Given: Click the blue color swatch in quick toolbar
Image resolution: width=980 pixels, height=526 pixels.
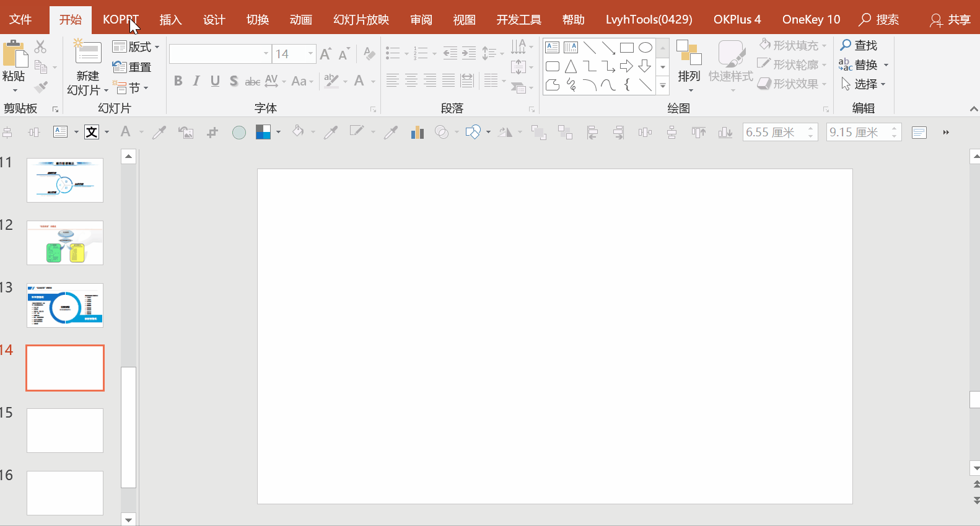Looking at the screenshot, I should tap(263, 132).
